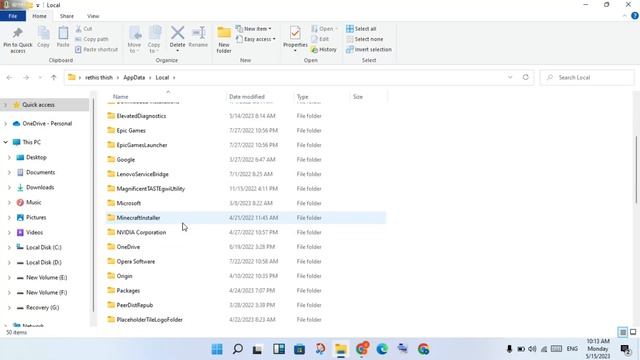640x360 pixels.
Task: Click Edit in the ribbon
Action: [320, 39]
